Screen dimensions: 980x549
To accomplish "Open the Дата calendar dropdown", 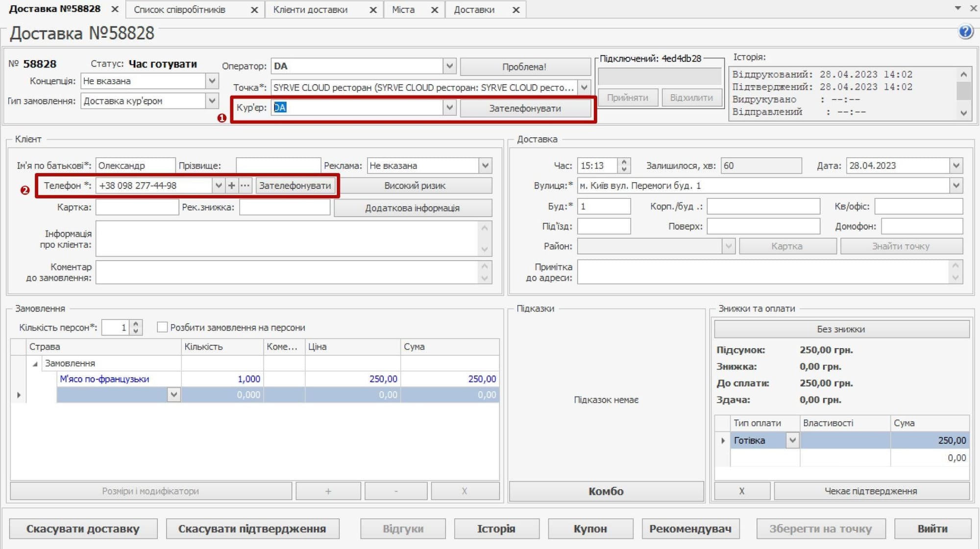I will [x=956, y=166].
